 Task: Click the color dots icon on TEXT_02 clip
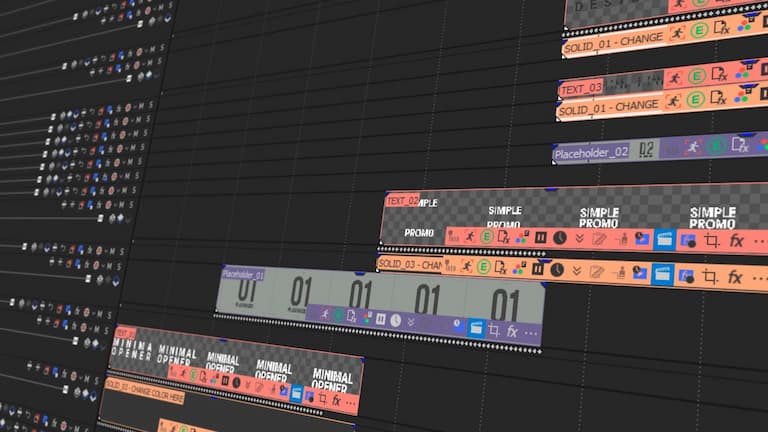520,237
